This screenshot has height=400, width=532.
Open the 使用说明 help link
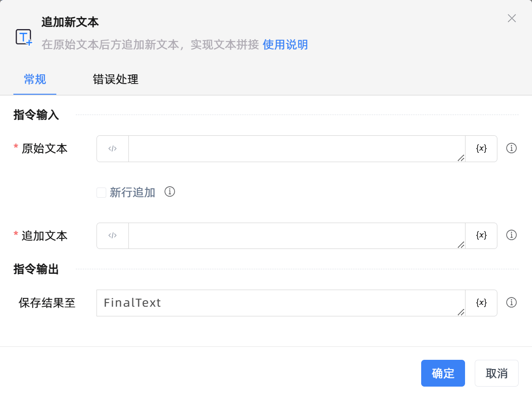pos(285,45)
